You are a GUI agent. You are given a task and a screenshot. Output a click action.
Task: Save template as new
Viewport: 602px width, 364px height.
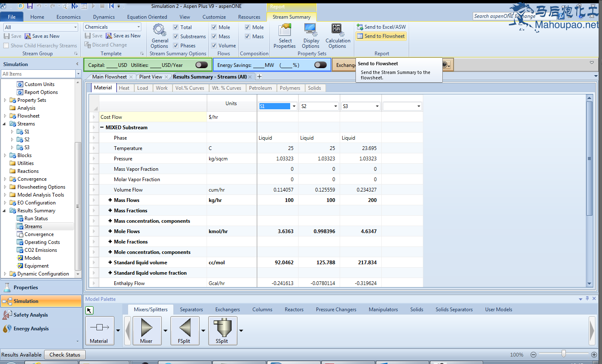point(123,36)
